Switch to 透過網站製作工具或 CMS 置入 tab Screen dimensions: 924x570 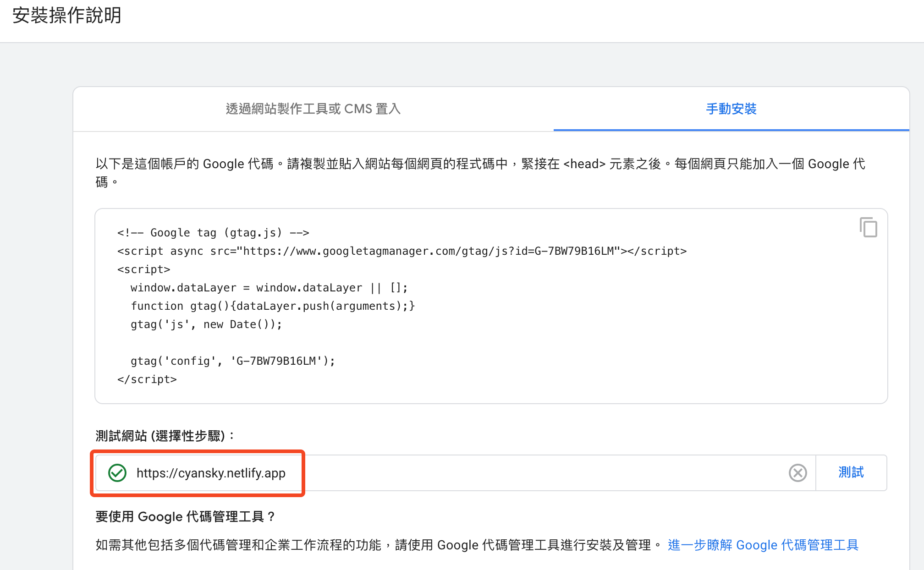pyautogui.click(x=313, y=109)
